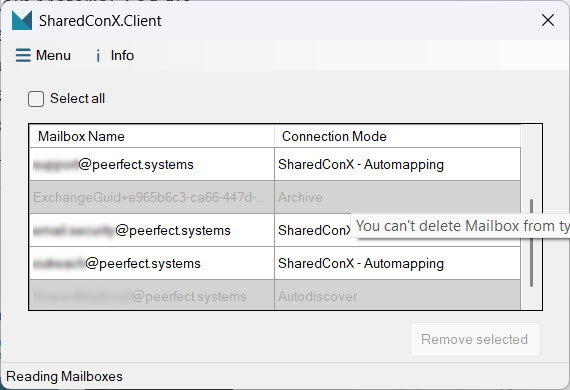The width and height of the screenshot is (570, 390).
Task: Click the "You can't delete Mailbox" tooltip
Action: point(460,226)
